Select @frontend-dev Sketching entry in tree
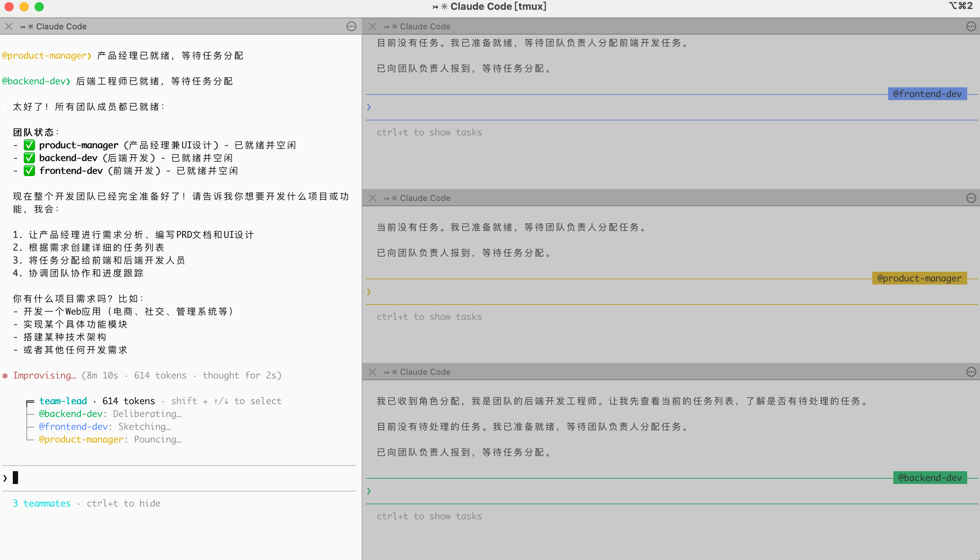The image size is (980, 560). (105, 426)
